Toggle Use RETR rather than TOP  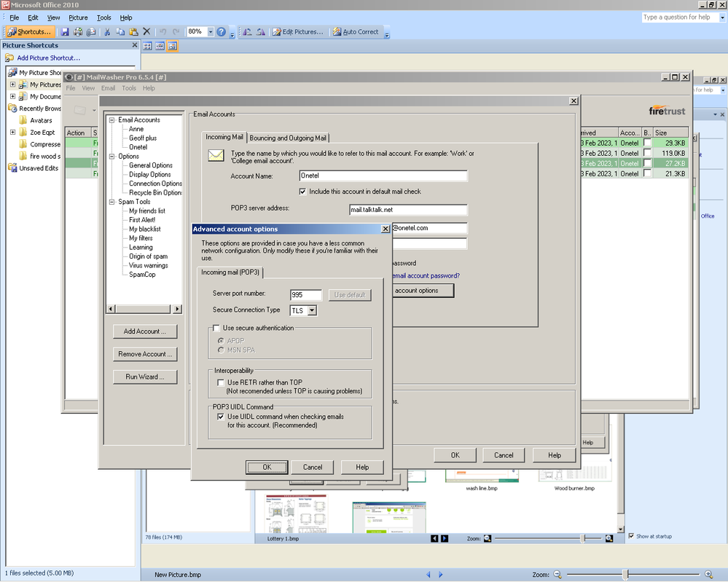click(221, 383)
